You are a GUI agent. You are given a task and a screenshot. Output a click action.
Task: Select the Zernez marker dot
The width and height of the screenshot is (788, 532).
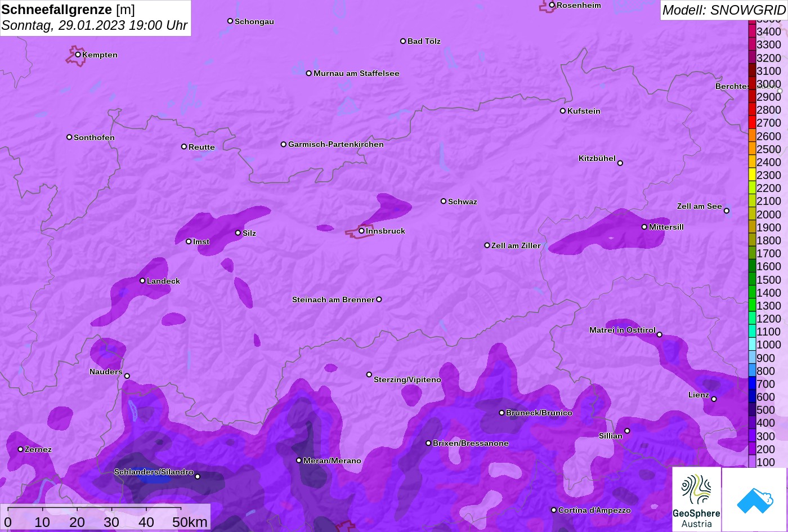(x=21, y=449)
